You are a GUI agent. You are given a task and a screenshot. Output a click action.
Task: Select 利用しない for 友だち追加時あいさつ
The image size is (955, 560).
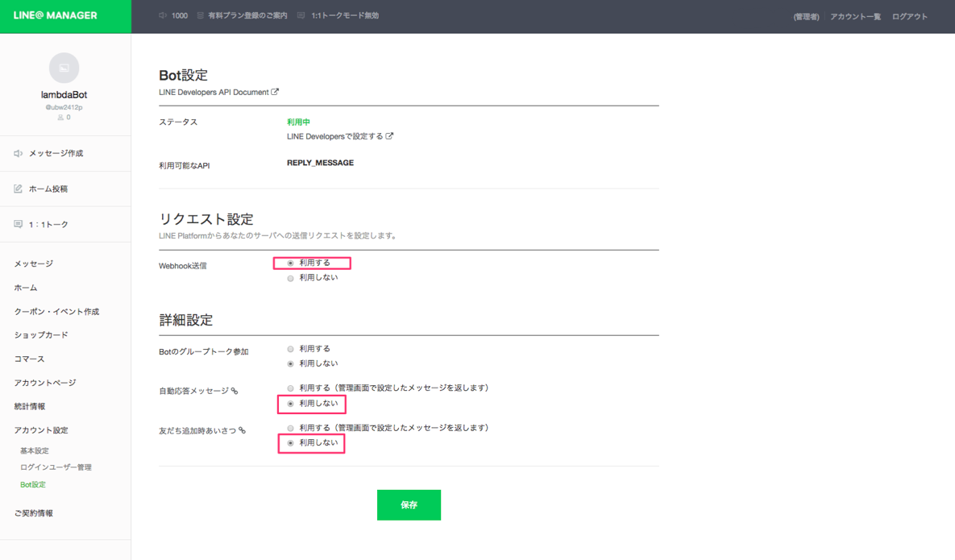290,443
